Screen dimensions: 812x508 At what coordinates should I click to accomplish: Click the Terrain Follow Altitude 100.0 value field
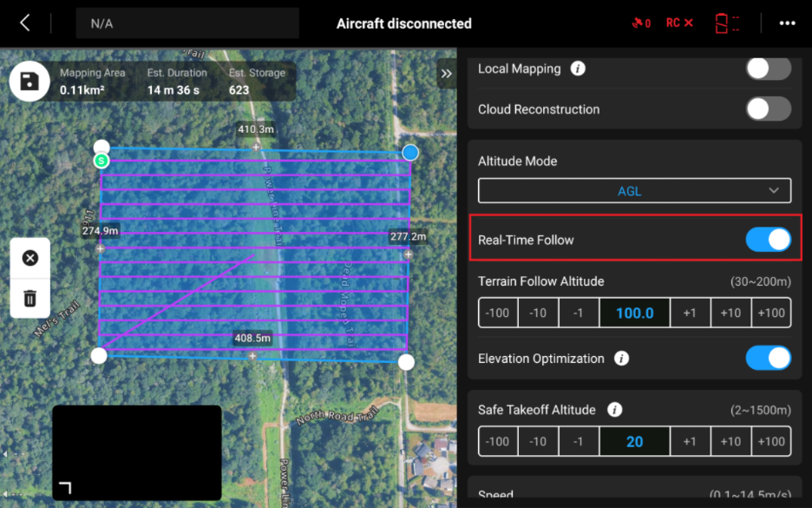tap(634, 313)
